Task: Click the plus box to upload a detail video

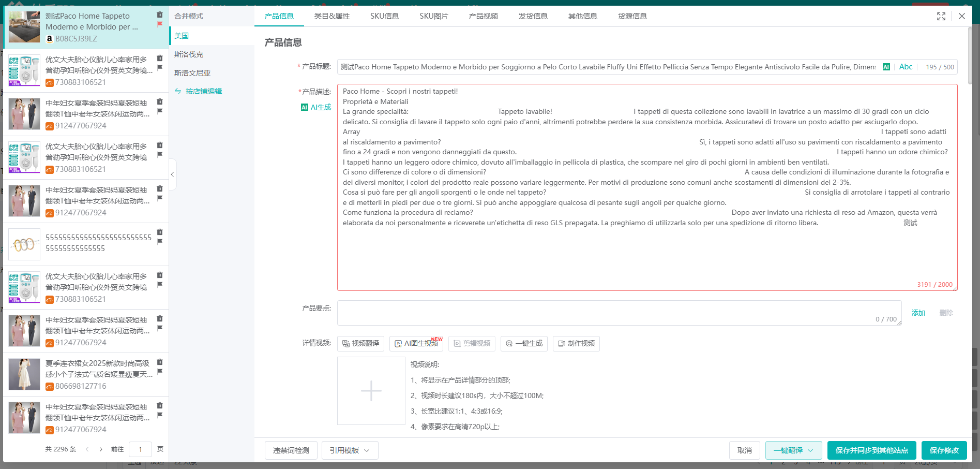Action: (371, 391)
